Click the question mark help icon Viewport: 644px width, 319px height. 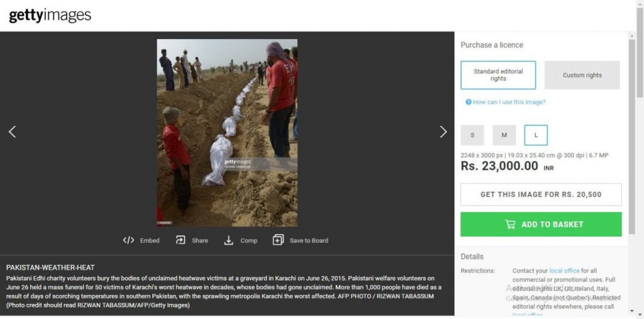click(x=468, y=102)
